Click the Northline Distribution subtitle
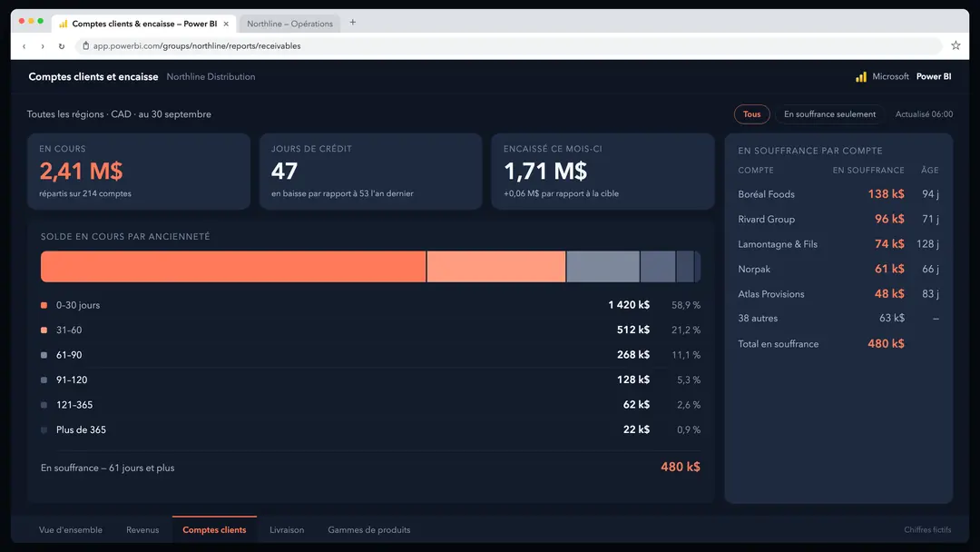The image size is (980, 552). tap(211, 77)
